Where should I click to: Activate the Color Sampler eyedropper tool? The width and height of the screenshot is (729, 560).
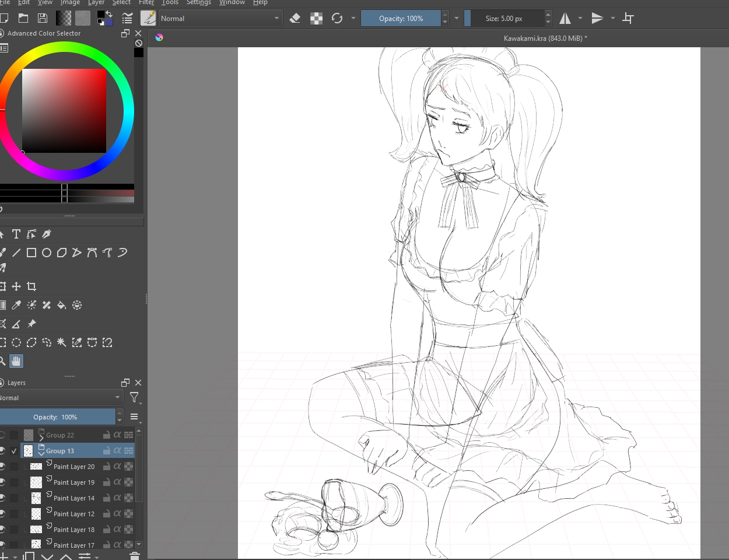point(16,305)
